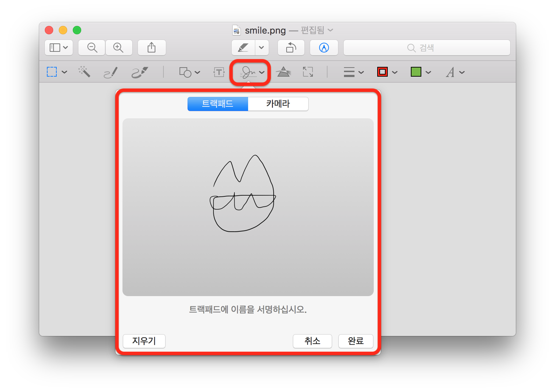
Task: Open the Shapes tool
Action: 185,72
